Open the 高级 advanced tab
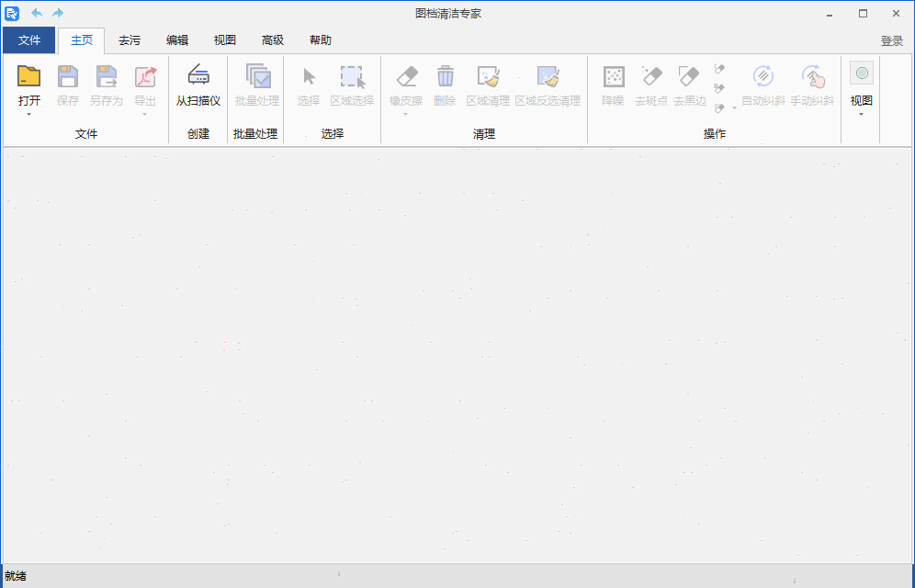The width and height of the screenshot is (915, 588). (x=273, y=40)
